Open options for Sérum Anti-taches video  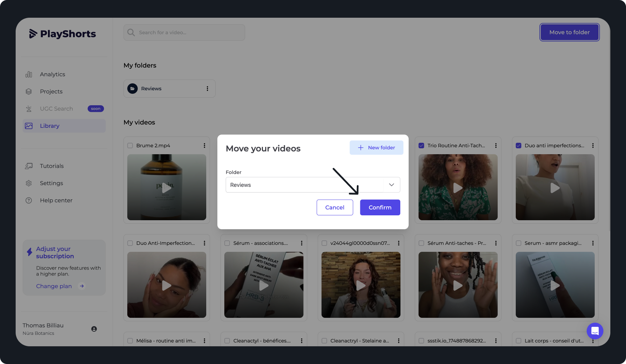(496, 243)
